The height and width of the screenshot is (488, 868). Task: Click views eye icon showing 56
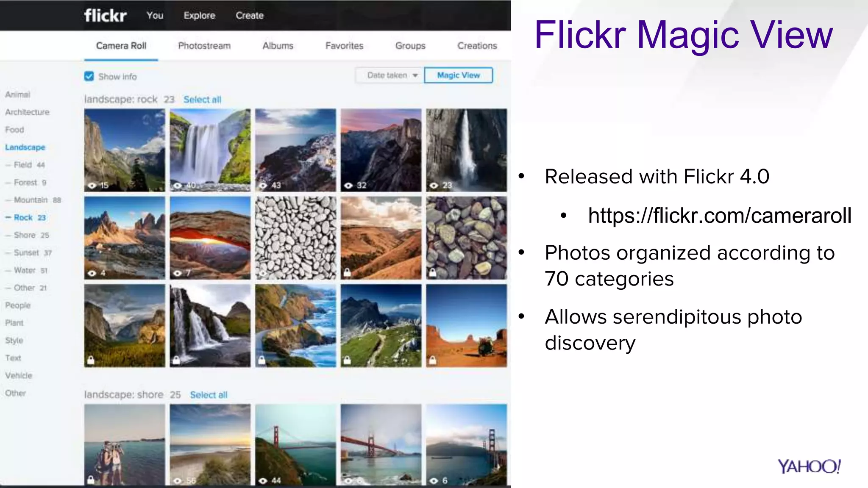click(x=178, y=481)
